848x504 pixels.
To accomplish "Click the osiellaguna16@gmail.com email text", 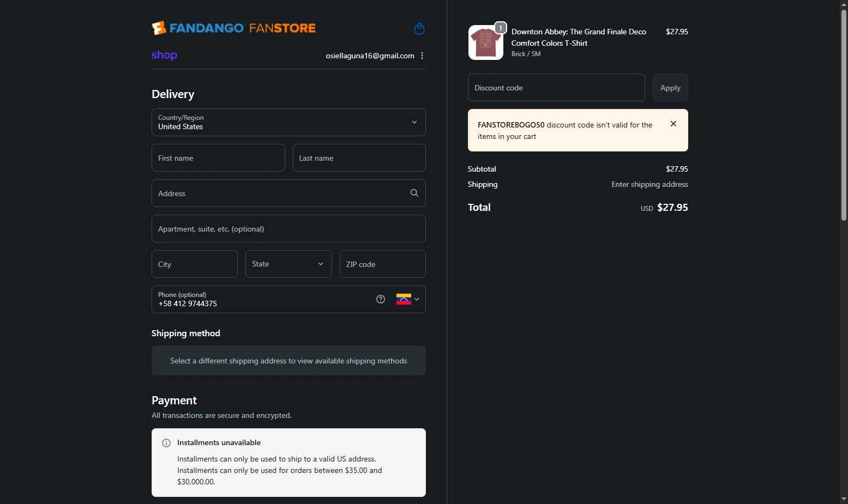I will click(x=370, y=56).
